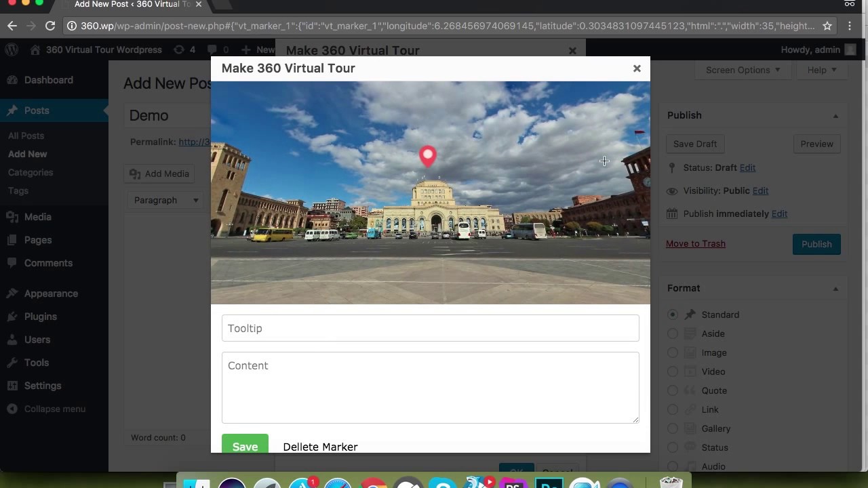
Task: Open the Chrome three-dot menu
Action: pos(850,26)
